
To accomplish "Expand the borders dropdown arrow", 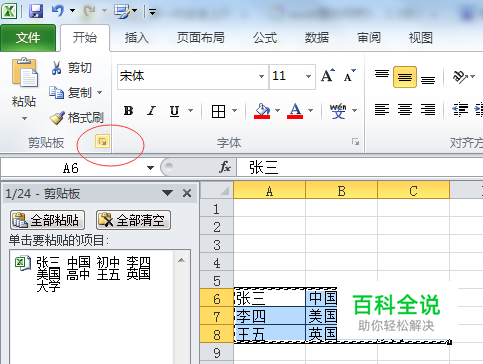I will point(235,110).
